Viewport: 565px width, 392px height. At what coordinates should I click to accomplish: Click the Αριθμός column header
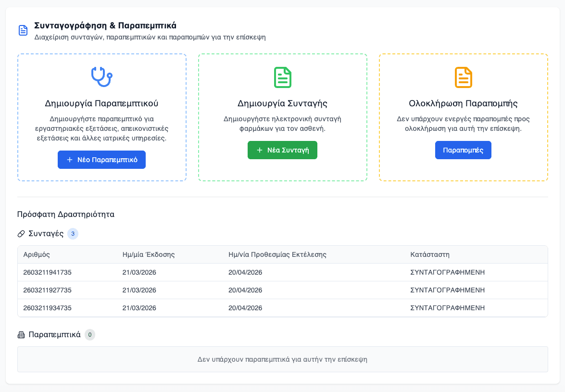click(x=37, y=254)
